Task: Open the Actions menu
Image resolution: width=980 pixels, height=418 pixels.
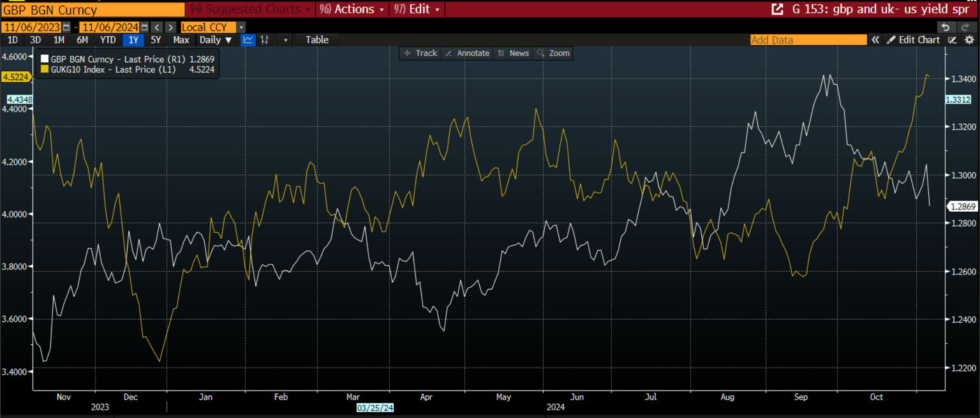Action: (x=353, y=10)
